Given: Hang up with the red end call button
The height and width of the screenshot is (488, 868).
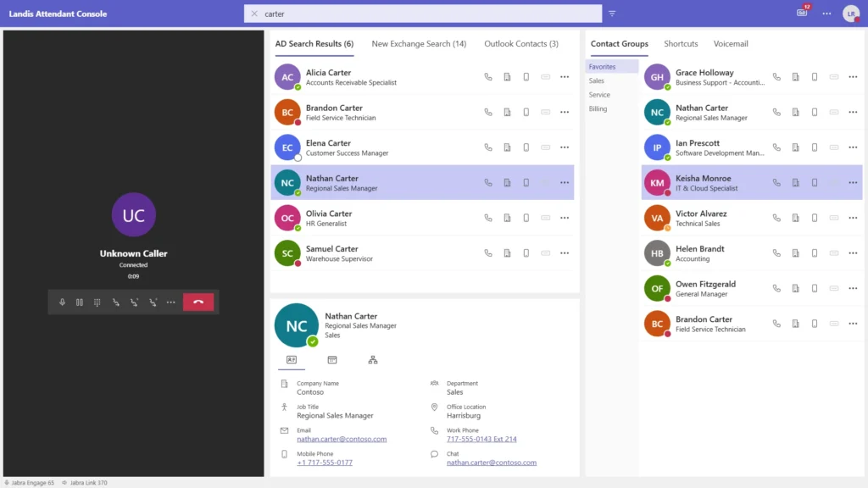Looking at the screenshot, I should tap(198, 302).
